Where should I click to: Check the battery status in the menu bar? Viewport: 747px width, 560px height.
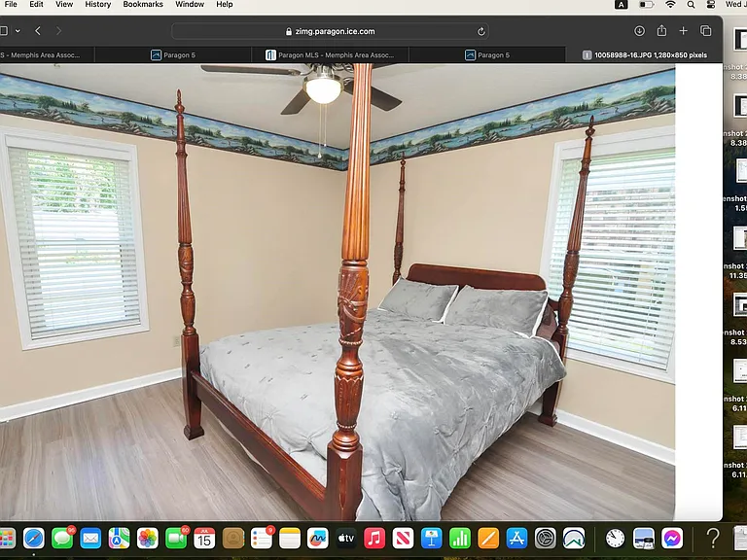coord(646,5)
